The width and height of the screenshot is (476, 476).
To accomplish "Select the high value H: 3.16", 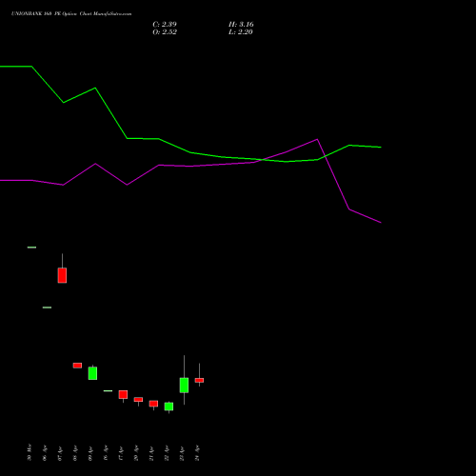I will click(x=241, y=24).
